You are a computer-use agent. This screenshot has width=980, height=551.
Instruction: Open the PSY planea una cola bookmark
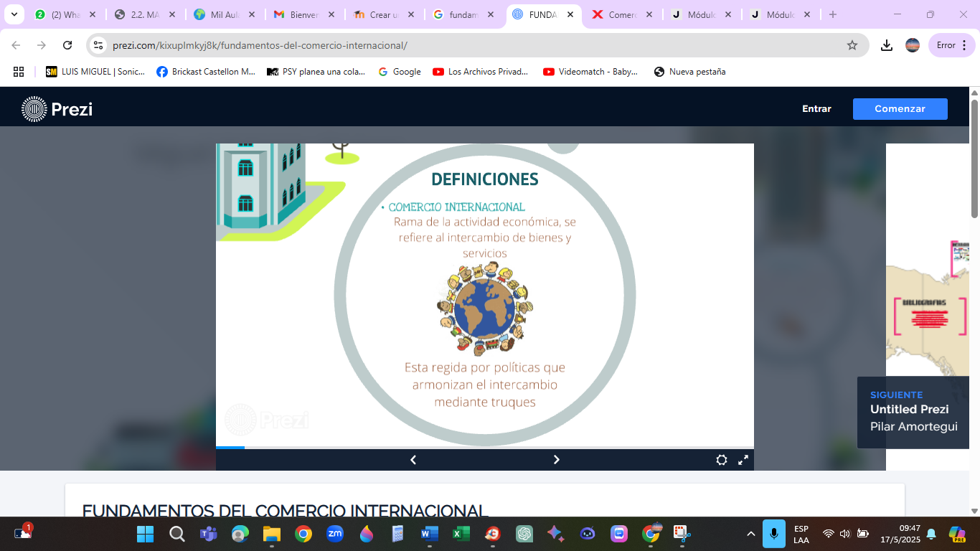point(316,72)
